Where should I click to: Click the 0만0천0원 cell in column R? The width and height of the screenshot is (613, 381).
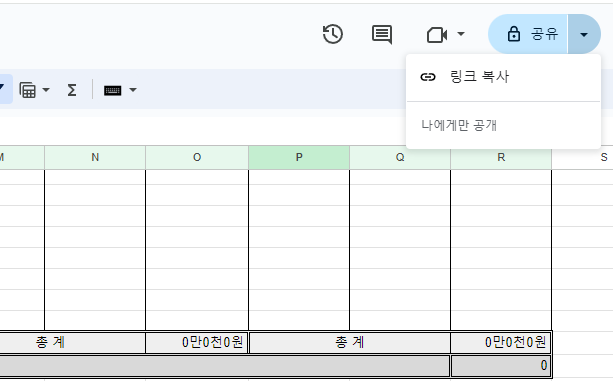coord(501,343)
